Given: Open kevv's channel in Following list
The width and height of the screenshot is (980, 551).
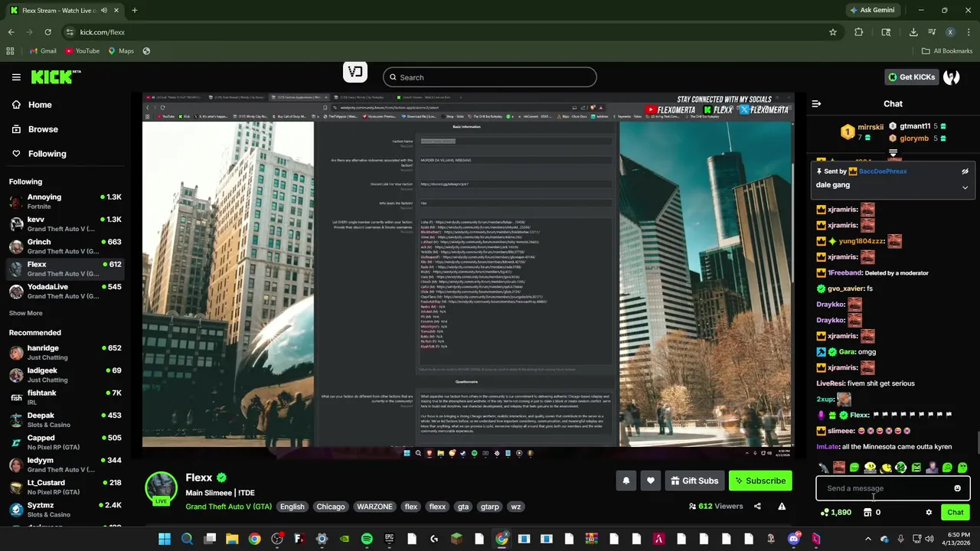Looking at the screenshot, I should (x=65, y=224).
